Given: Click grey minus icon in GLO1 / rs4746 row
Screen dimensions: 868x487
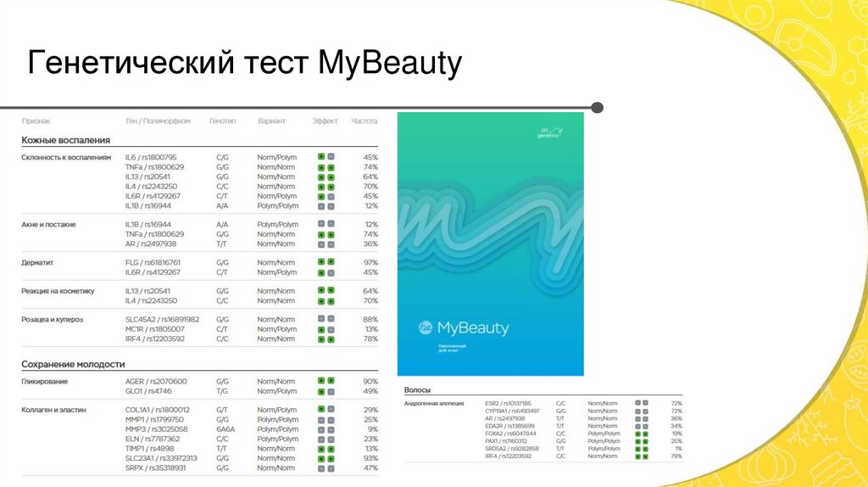Looking at the screenshot, I should [x=331, y=392].
